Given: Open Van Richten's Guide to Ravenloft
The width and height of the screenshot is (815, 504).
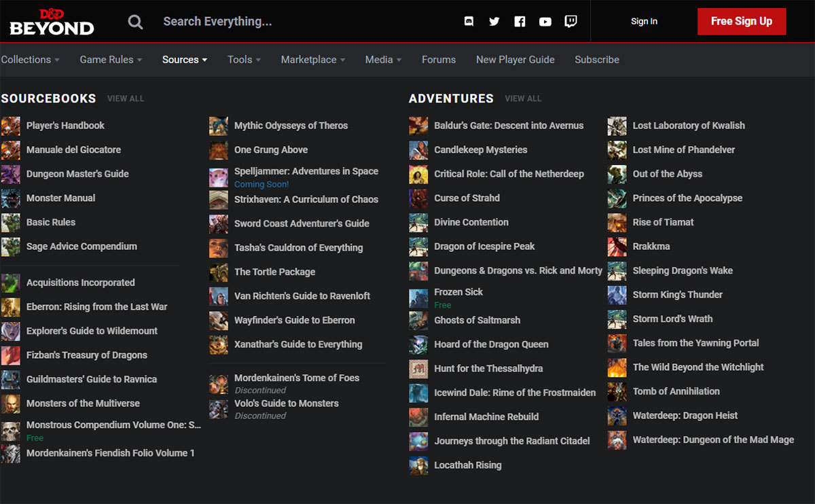Looking at the screenshot, I should 302,296.
